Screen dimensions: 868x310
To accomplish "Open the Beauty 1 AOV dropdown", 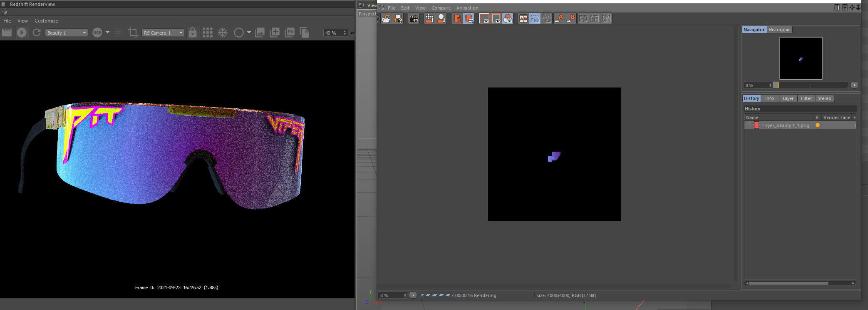I will [67, 32].
